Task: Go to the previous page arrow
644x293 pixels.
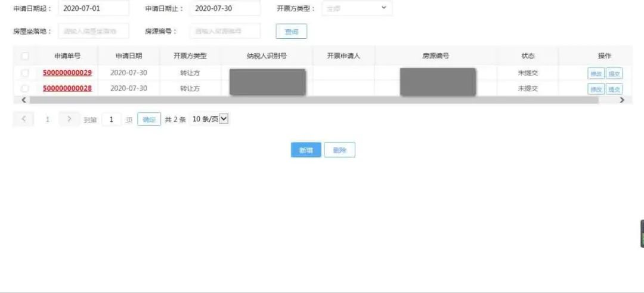Action: (x=24, y=119)
